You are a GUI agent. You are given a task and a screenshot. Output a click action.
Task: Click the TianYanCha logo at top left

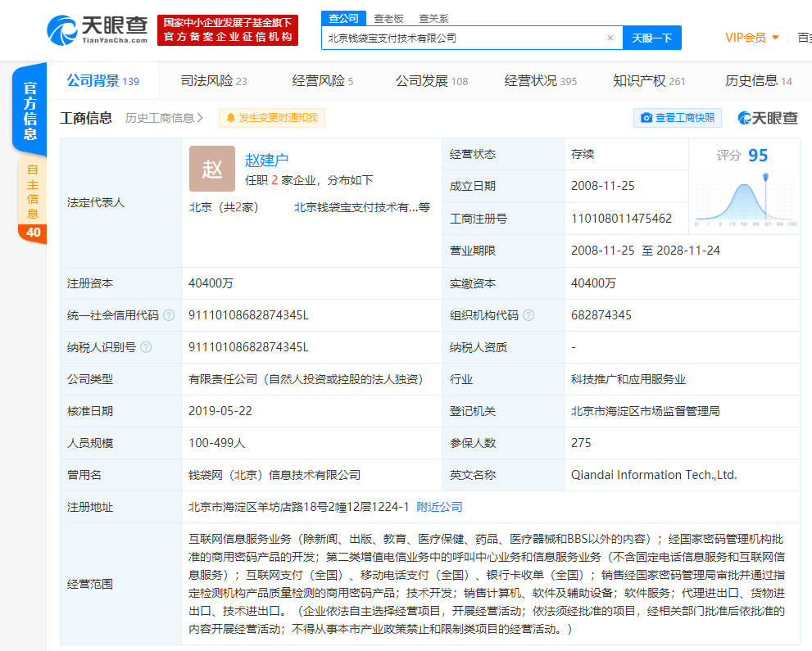pos(98,30)
